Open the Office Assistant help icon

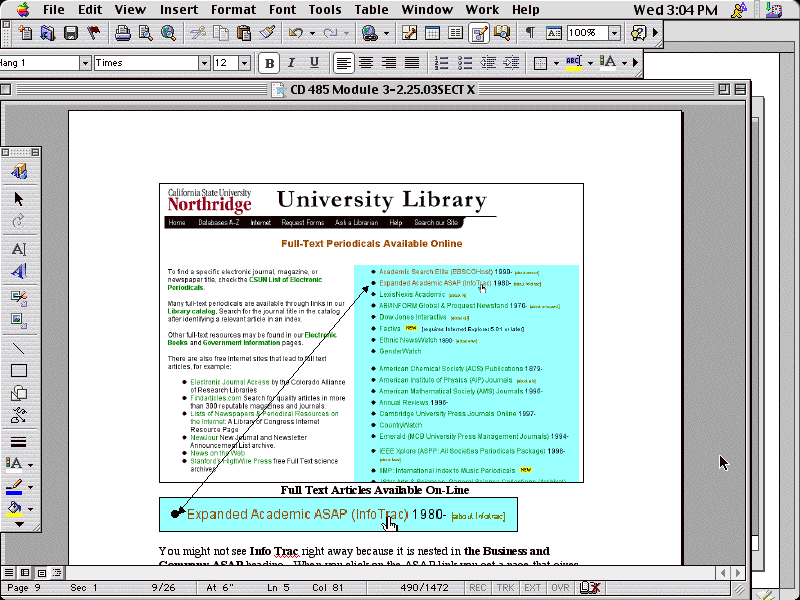pyautogui.click(x=638, y=34)
